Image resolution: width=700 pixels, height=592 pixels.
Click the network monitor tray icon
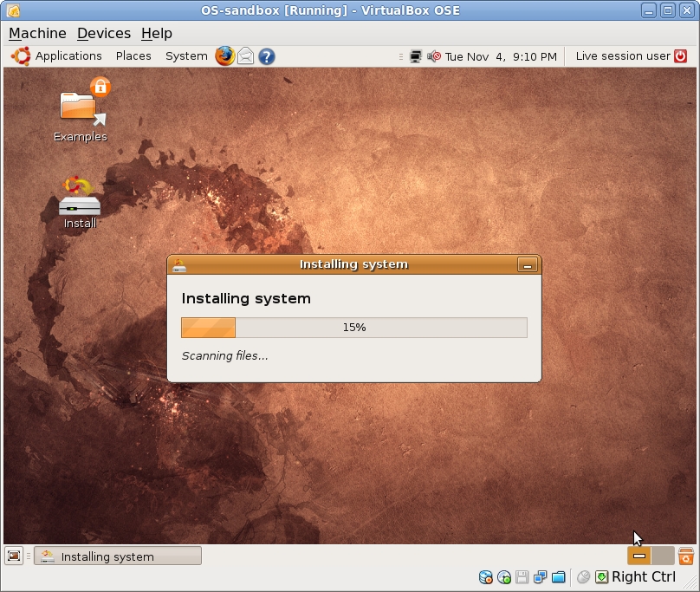(x=416, y=56)
